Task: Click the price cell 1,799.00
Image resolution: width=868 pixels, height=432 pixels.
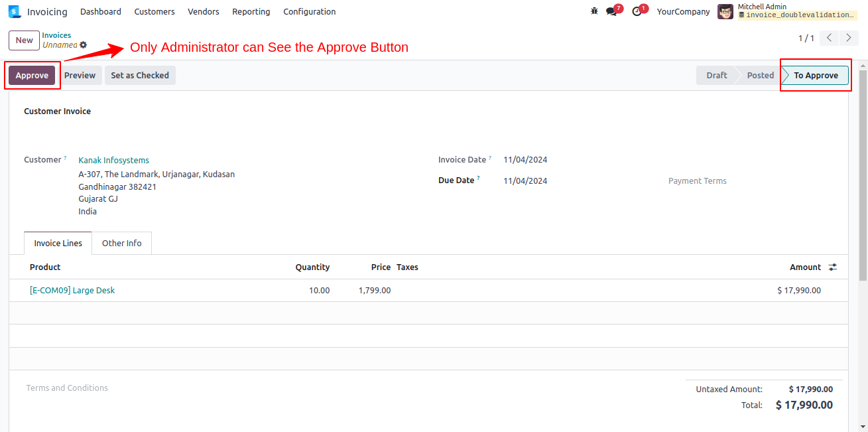Action: coord(375,290)
